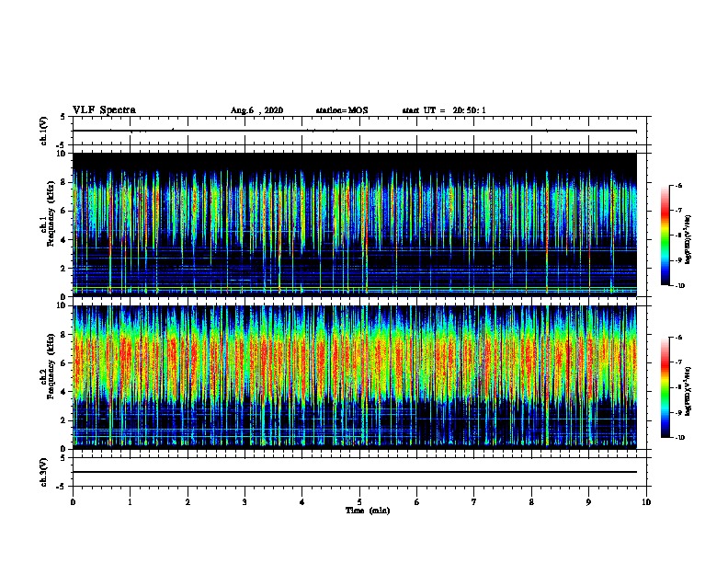Viewport: 728px width, 563px height.
Task: Click the "station=MOS" label
Action: 342,110
